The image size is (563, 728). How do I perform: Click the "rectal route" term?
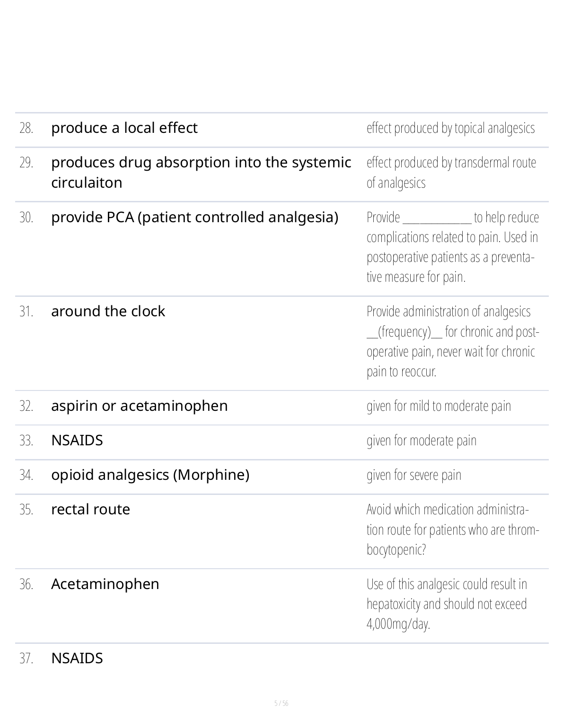[90, 510]
